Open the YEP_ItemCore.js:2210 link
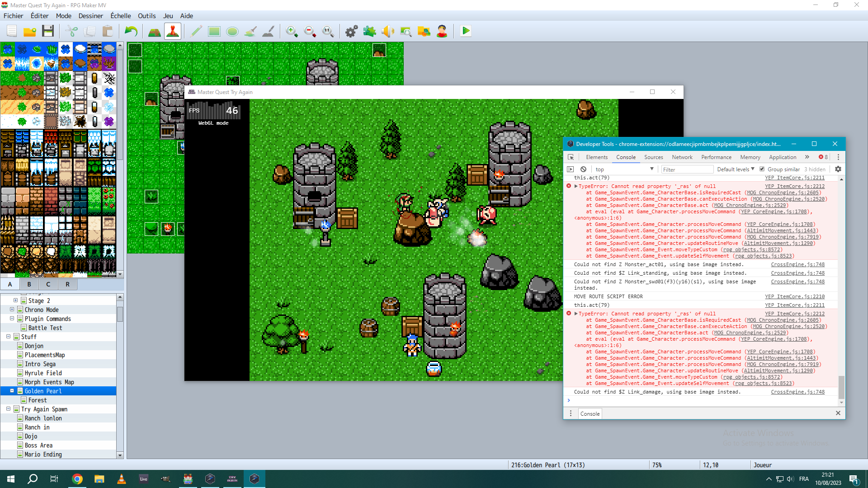Image resolution: width=868 pixels, height=488 pixels. pos(795,296)
